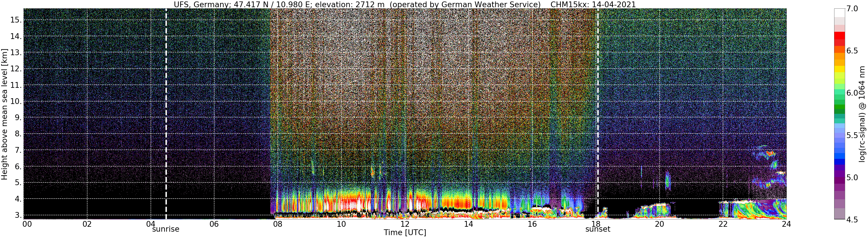Select the '13.' km height axis tick
Image resolution: width=868 pixels, height=238 pixels.
pyautogui.click(x=16, y=53)
